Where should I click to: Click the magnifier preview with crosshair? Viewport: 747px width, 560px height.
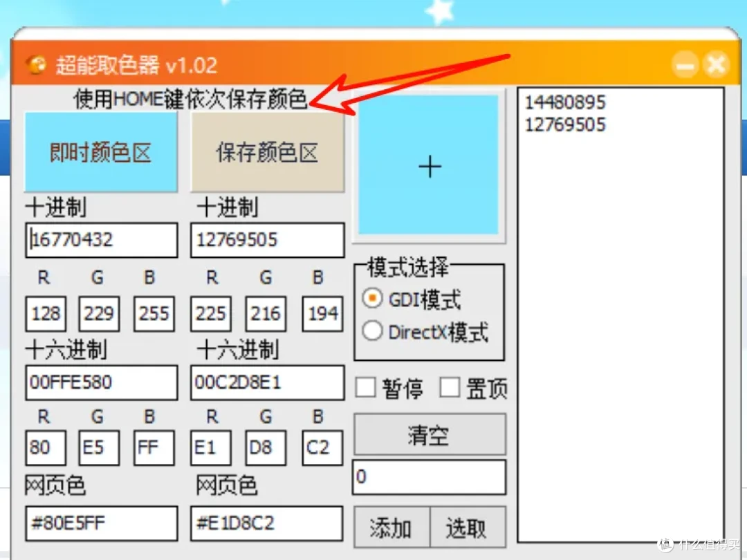tap(429, 165)
